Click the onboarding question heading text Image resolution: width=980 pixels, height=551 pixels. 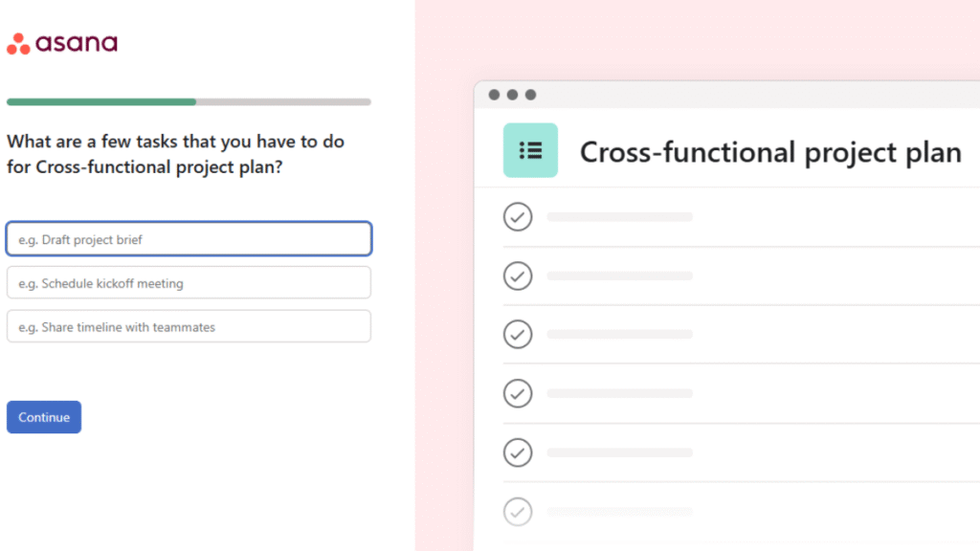(x=175, y=153)
